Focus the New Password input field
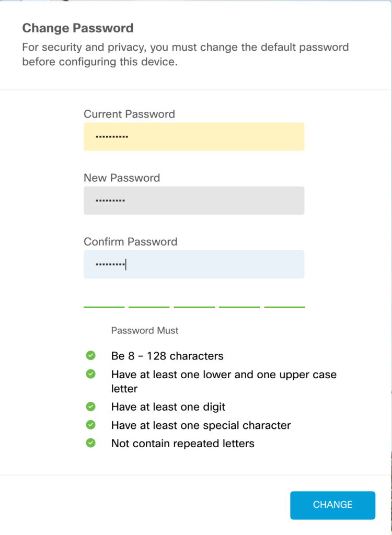 [x=193, y=201]
